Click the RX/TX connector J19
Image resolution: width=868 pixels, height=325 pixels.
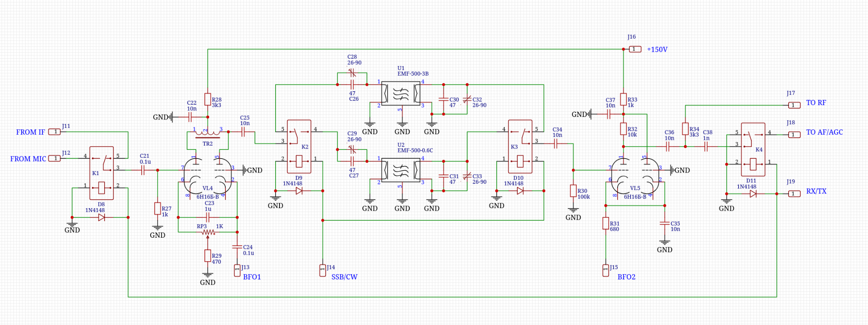click(x=794, y=194)
